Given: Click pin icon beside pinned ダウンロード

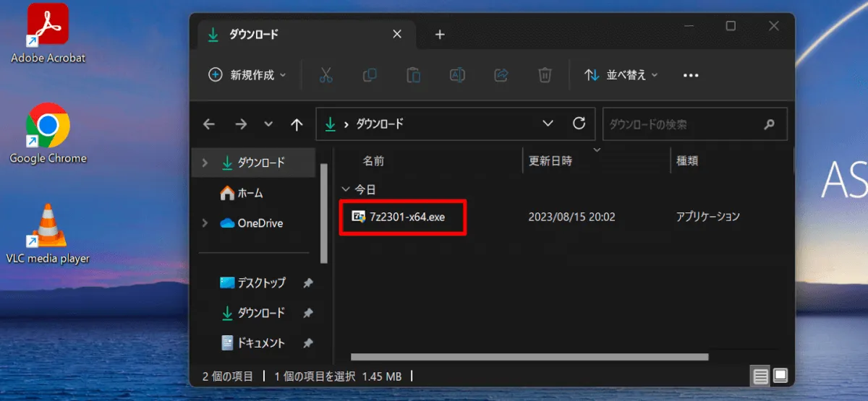Looking at the screenshot, I should pyautogui.click(x=307, y=314).
